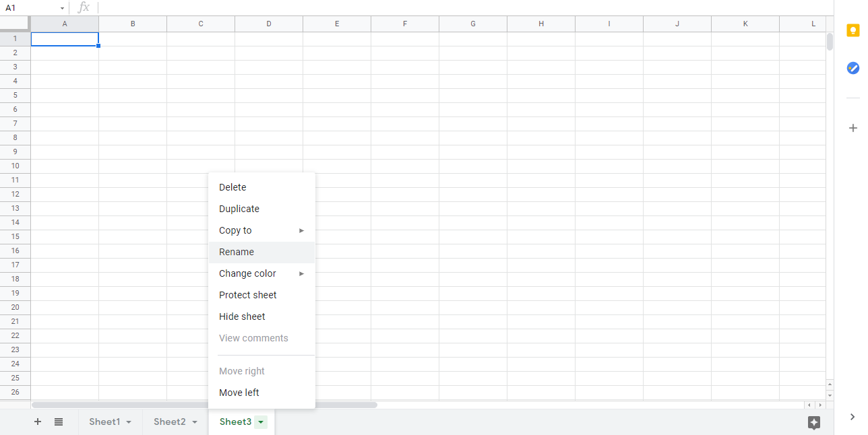The image size is (868, 435).
Task: Switch to the Sheet2 tab
Action: 169,422
